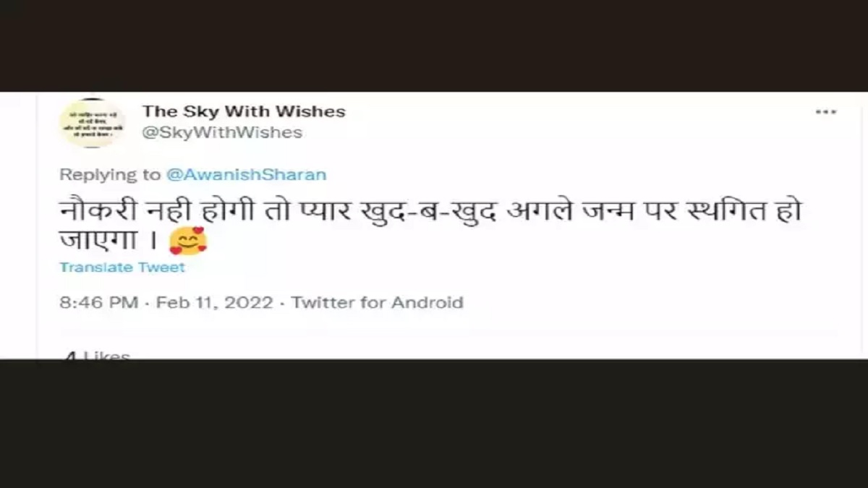Click the @SkyWithWishes handle
Image resolution: width=868 pixels, height=488 pixels.
coord(222,133)
